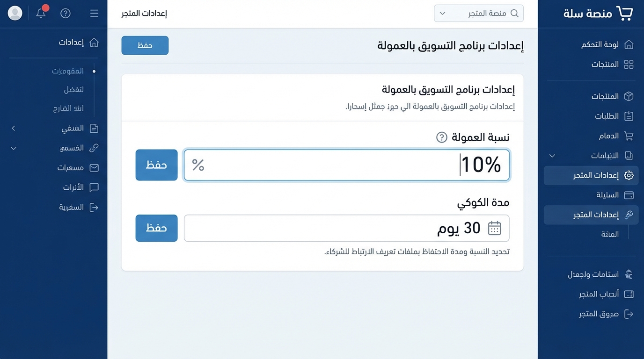
Task: Click the مسعرات envelope icon
Action: click(x=94, y=167)
